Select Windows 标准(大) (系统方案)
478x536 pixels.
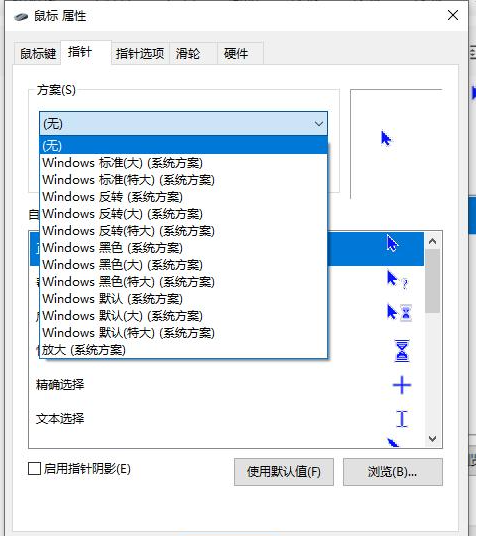pyautogui.click(x=183, y=162)
